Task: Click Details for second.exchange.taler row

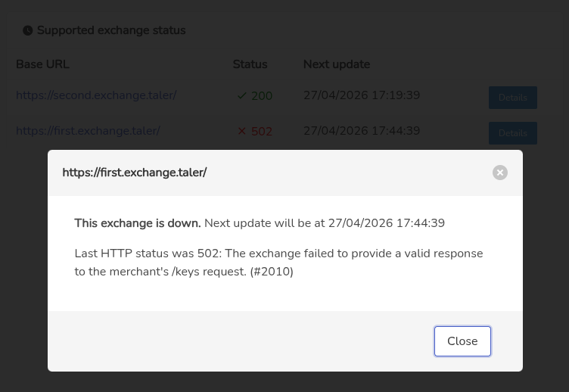Action: pyautogui.click(x=512, y=98)
